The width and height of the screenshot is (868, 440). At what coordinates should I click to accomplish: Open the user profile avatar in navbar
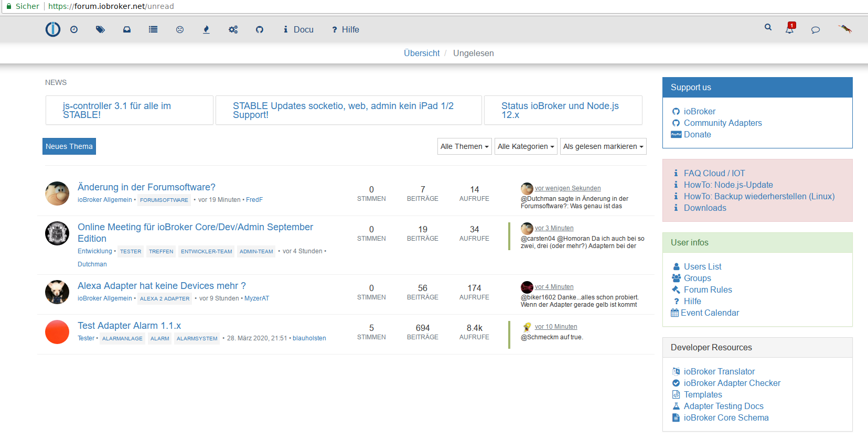click(845, 29)
